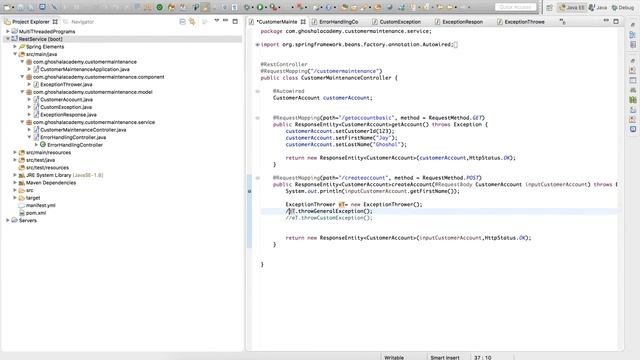This screenshot has height=360, width=640.
Task: Collapse src/main/java folder
Action: tap(15, 54)
